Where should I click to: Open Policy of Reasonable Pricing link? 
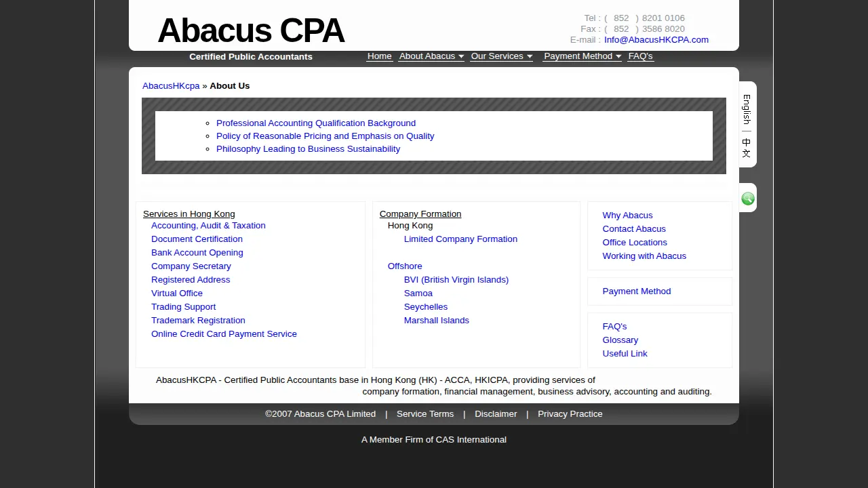(325, 136)
